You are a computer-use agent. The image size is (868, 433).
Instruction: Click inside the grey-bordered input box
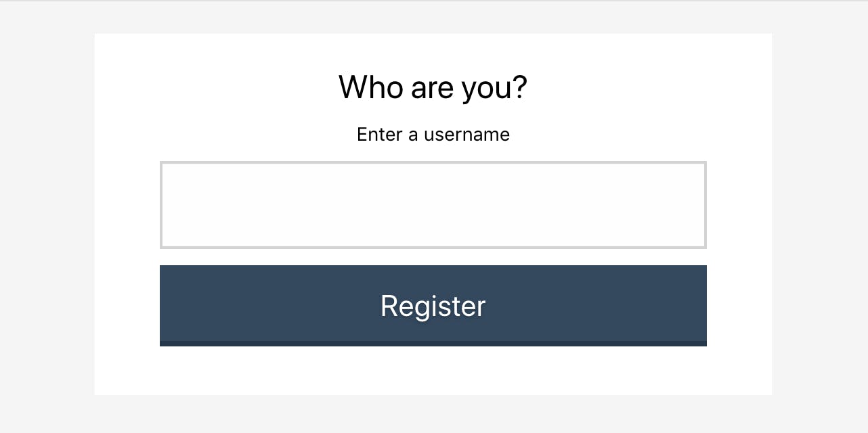pyautogui.click(x=433, y=205)
